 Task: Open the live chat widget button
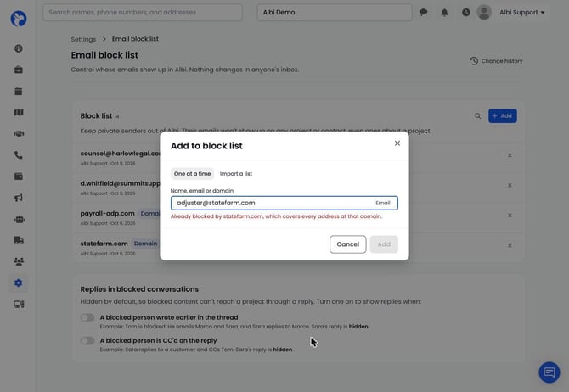pos(549,372)
